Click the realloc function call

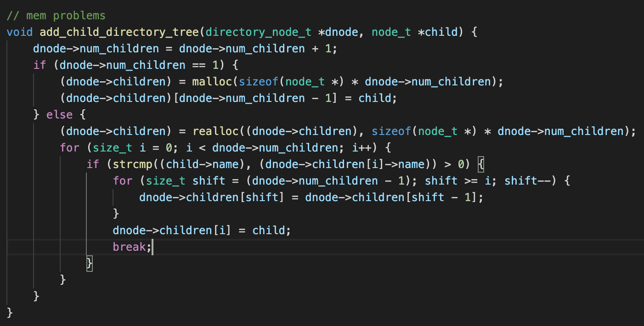(215, 131)
